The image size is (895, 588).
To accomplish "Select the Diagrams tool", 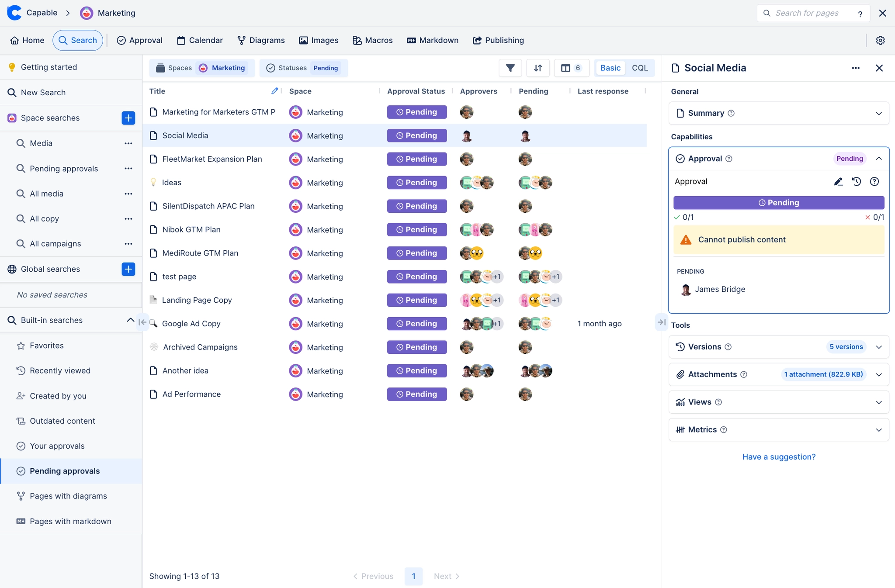I will coord(260,40).
